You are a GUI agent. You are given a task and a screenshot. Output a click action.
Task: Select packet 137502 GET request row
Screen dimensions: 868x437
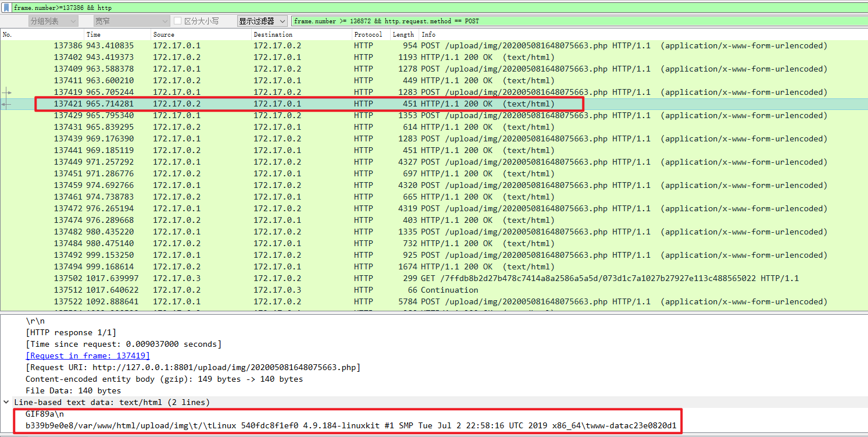tap(407, 278)
